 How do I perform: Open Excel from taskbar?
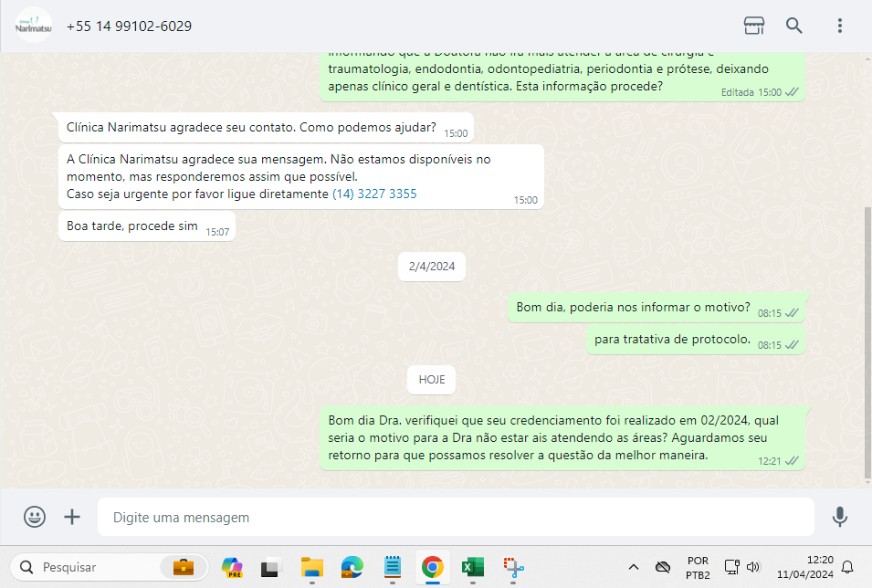473,567
